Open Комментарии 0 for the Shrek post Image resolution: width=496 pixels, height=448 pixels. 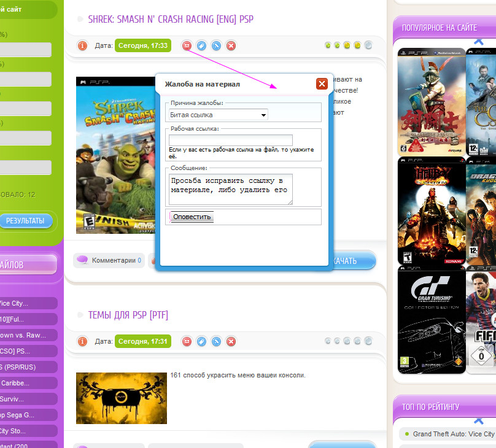tap(109, 261)
